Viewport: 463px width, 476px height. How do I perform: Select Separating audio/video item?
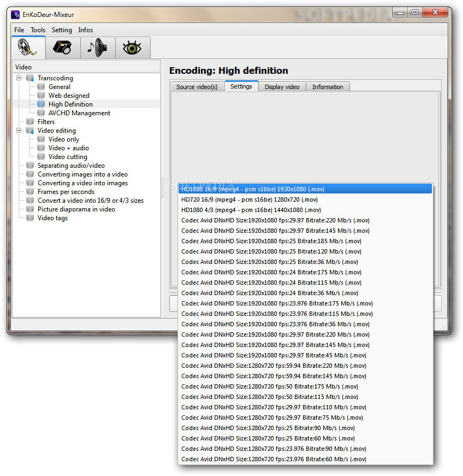click(72, 166)
